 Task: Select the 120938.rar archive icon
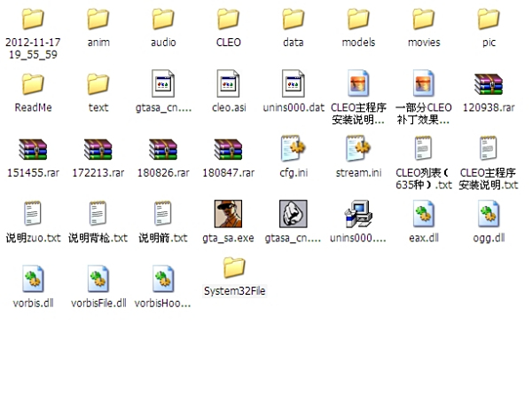(489, 84)
